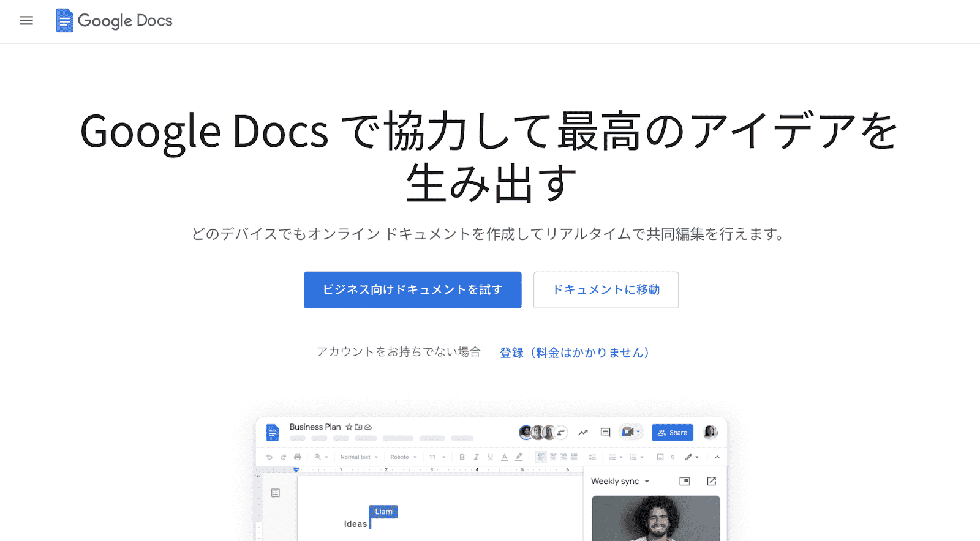Click the cloud saved status icon
Viewport: 980px width, 541px height.
coord(368,427)
